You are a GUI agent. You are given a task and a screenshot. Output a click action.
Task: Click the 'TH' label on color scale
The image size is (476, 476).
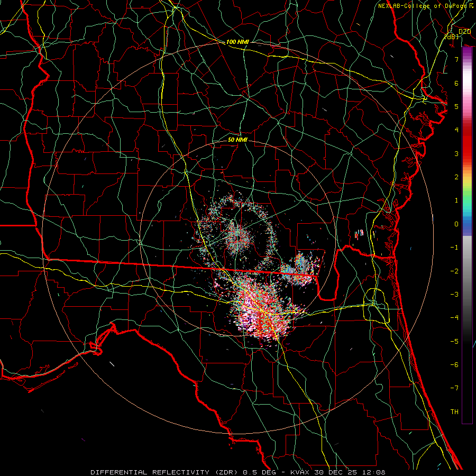[454, 412]
